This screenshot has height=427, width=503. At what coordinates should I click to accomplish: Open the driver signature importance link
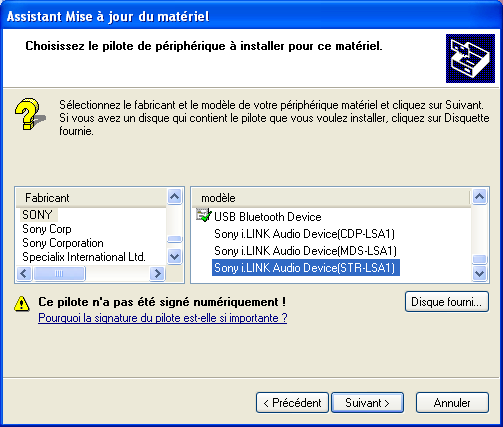(x=163, y=318)
